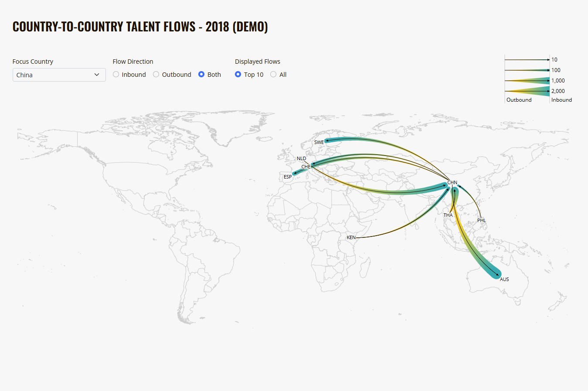Image resolution: width=588 pixels, height=391 pixels.
Task: Show All displayed flows
Action: (x=273, y=75)
